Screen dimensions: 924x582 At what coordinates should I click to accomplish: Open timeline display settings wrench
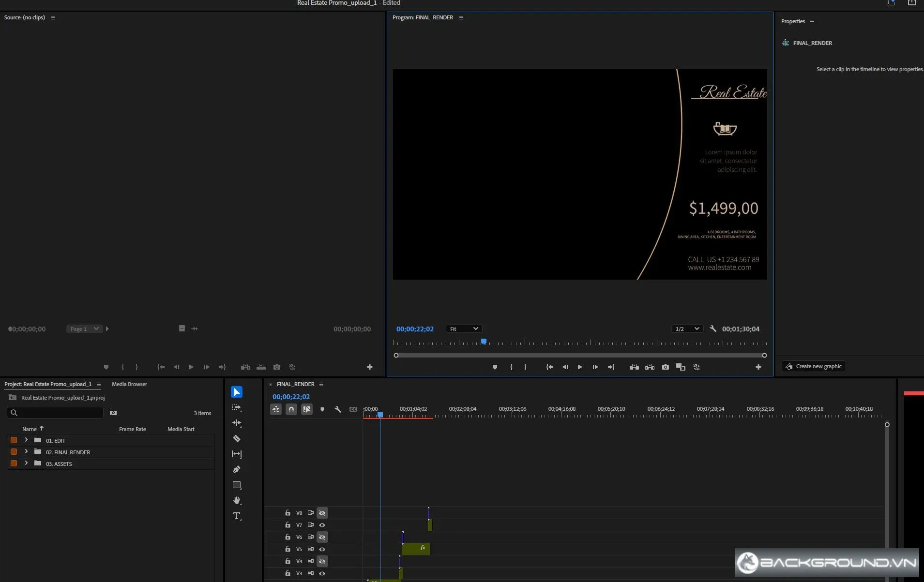[x=338, y=409]
